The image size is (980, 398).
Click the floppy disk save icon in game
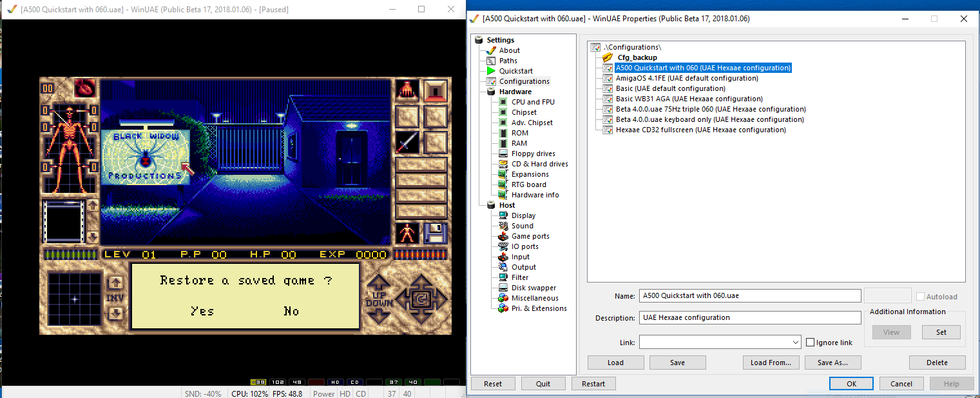coord(436,233)
